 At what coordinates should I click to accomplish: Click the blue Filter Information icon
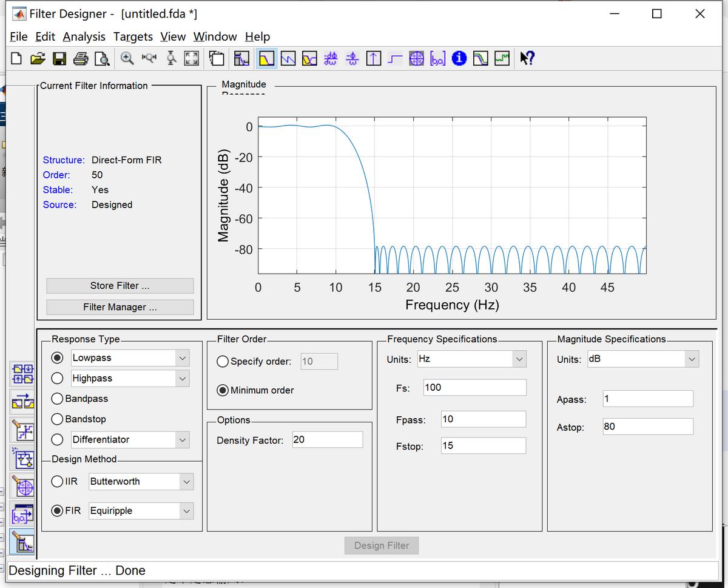pos(459,58)
